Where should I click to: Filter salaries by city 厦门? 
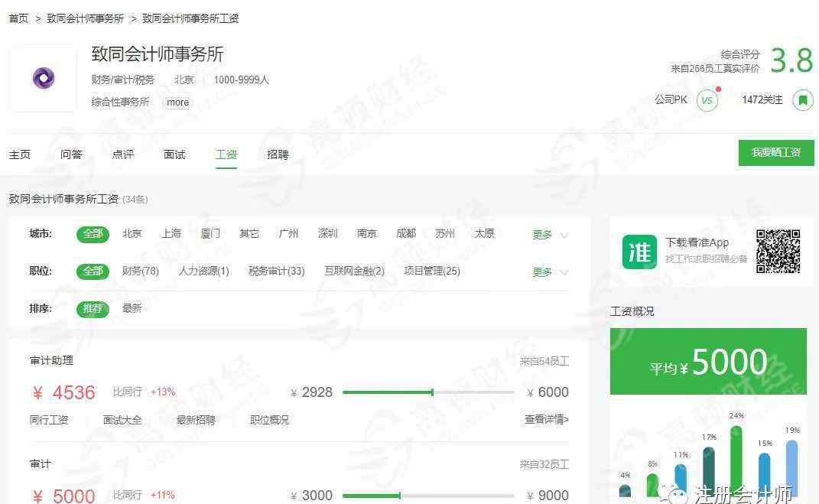[x=210, y=233]
